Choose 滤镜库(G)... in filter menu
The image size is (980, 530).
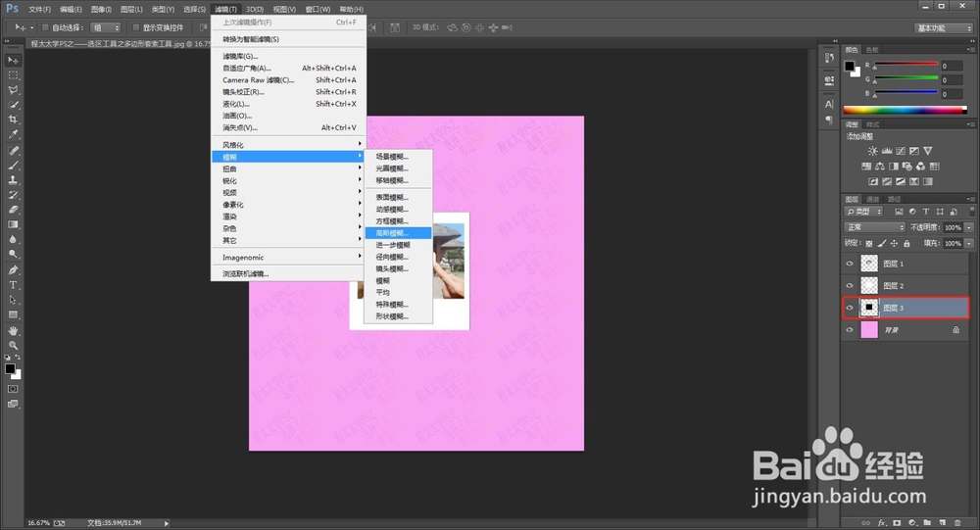point(288,56)
